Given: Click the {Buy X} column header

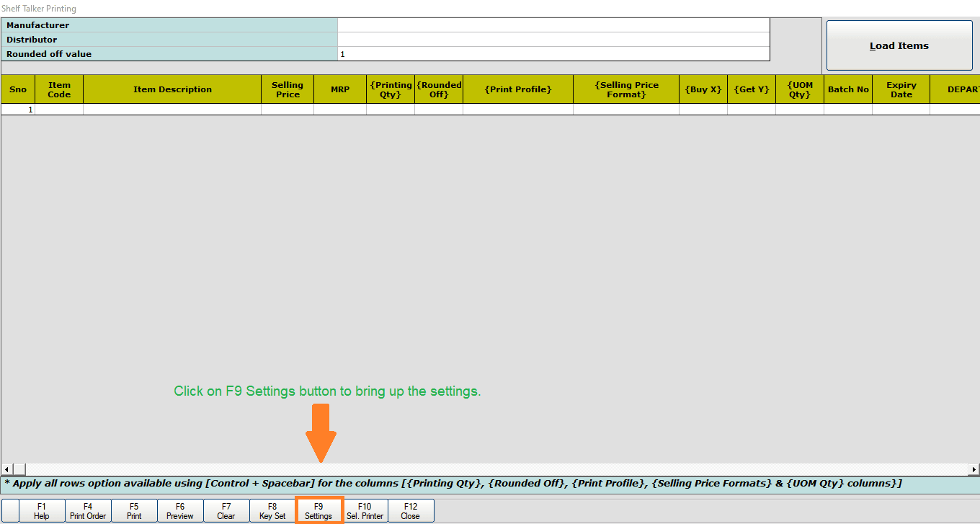Looking at the screenshot, I should (703, 89).
